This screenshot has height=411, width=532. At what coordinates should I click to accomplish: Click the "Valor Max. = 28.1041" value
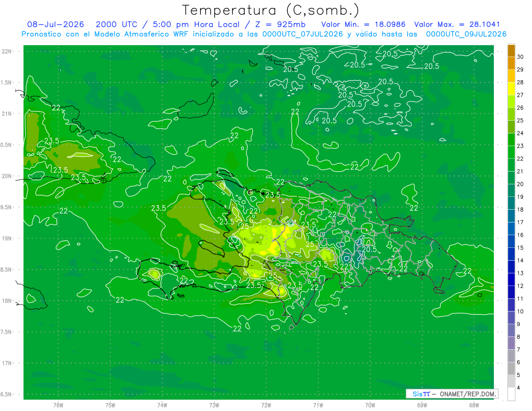click(457, 24)
